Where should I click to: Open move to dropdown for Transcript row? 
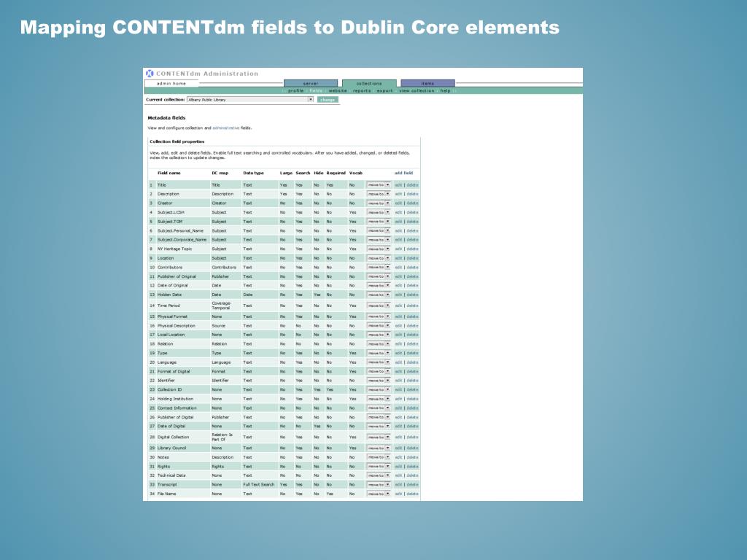pyautogui.click(x=379, y=485)
